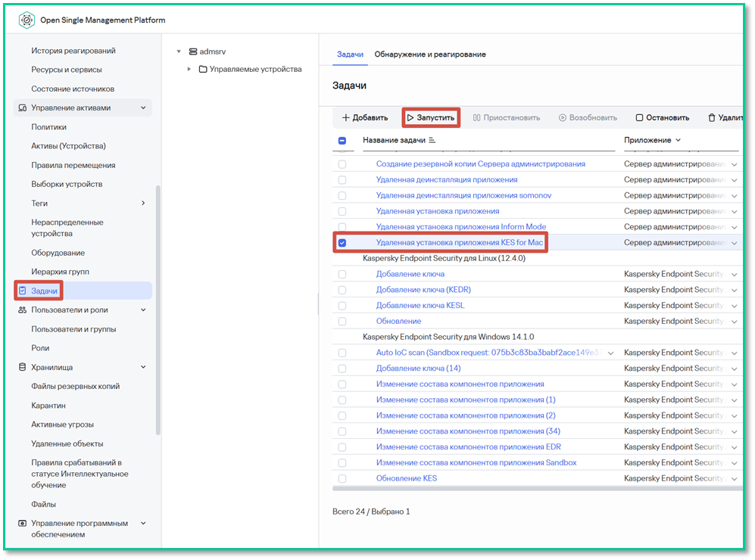Click the trash icon in toolbar
This screenshot has height=560, width=755.
point(712,118)
